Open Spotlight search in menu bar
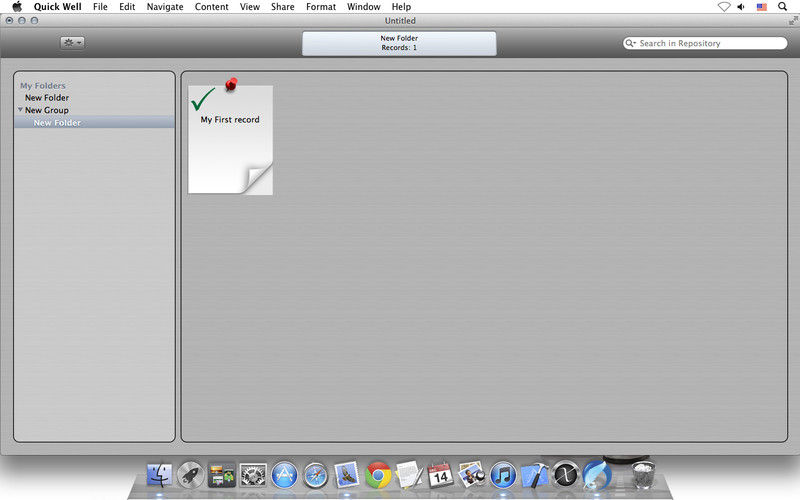800x500 pixels. 782,7
